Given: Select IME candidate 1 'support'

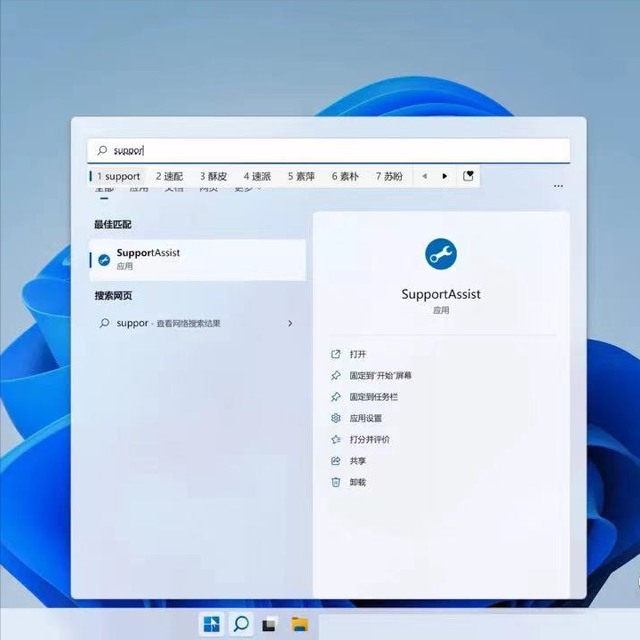Looking at the screenshot, I should (118, 176).
